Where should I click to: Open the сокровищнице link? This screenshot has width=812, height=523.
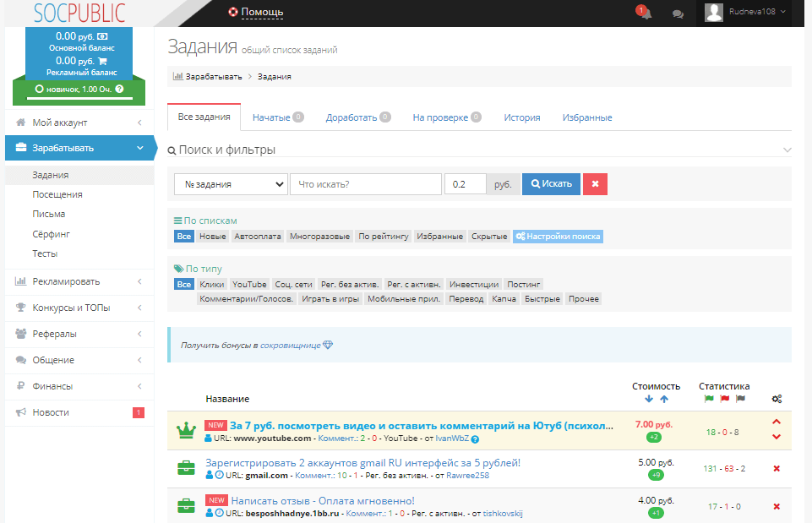[291, 346]
